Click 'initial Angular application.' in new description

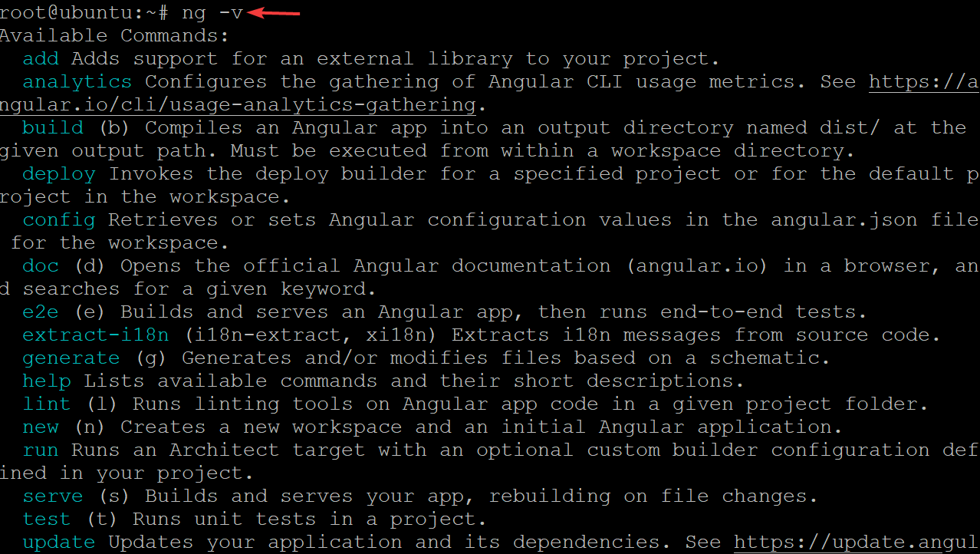pyautogui.click(x=673, y=427)
